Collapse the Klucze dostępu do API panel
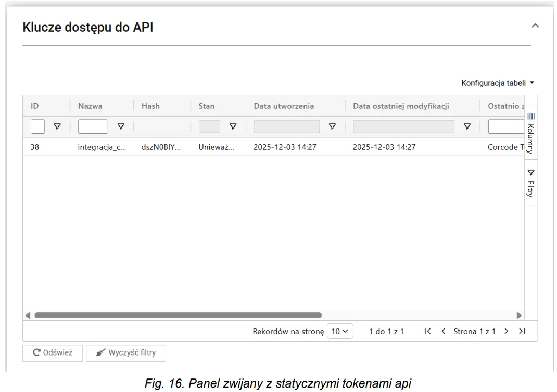 coord(535,26)
